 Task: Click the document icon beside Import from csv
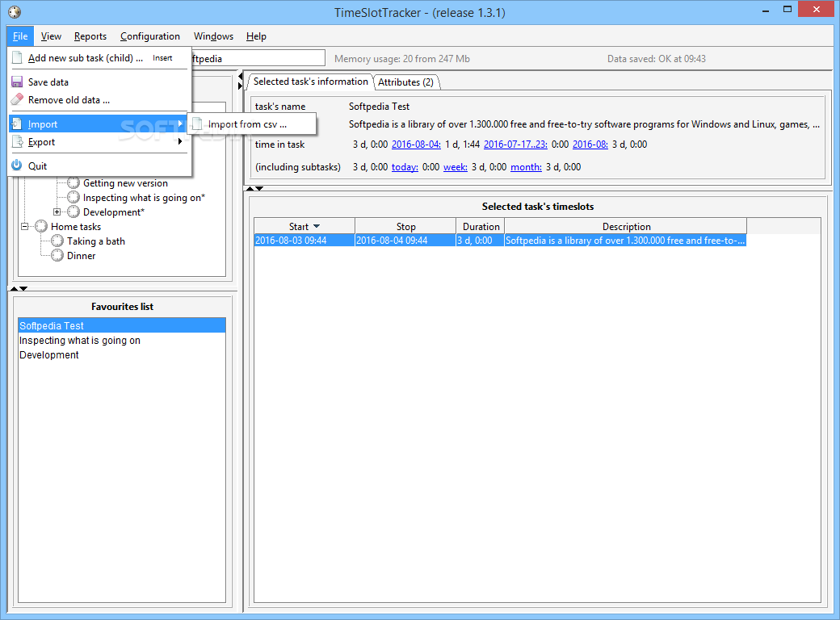coord(198,124)
